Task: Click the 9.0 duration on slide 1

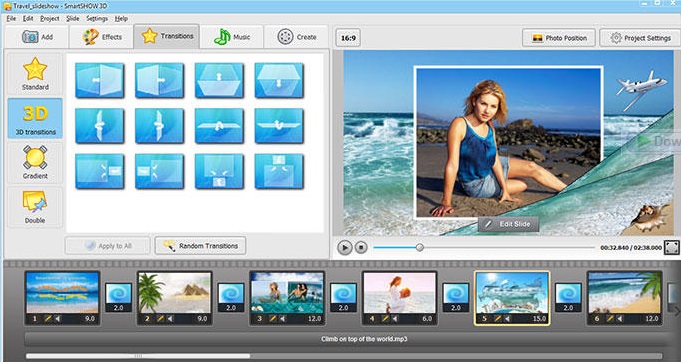Action: click(x=90, y=319)
